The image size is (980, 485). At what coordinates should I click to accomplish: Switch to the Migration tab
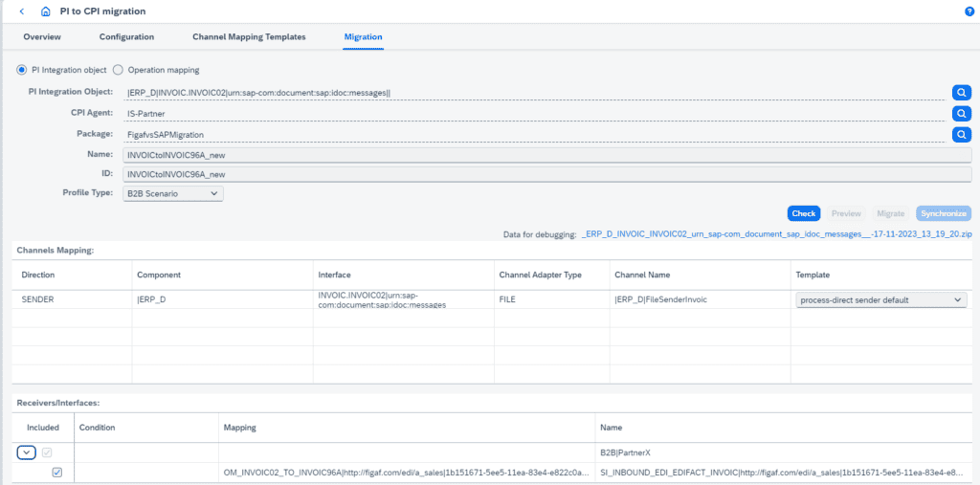coord(363,37)
